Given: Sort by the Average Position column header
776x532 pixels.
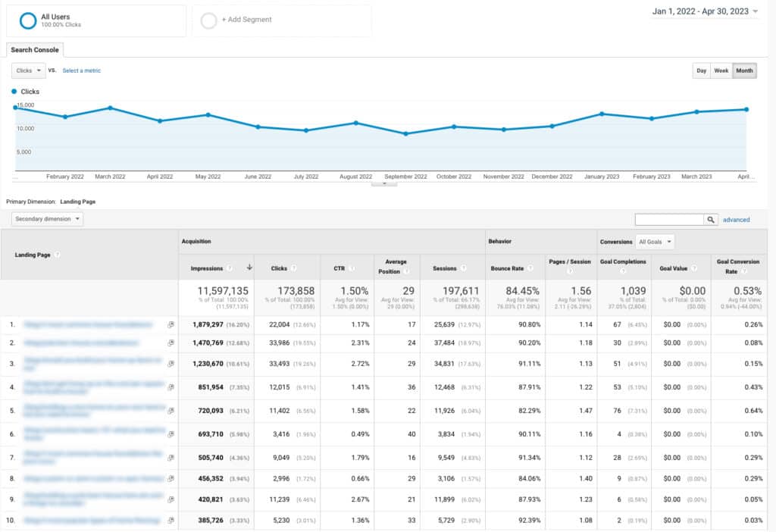Looking at the screenshot, I should pyautogui.click(x=393, y=267).
